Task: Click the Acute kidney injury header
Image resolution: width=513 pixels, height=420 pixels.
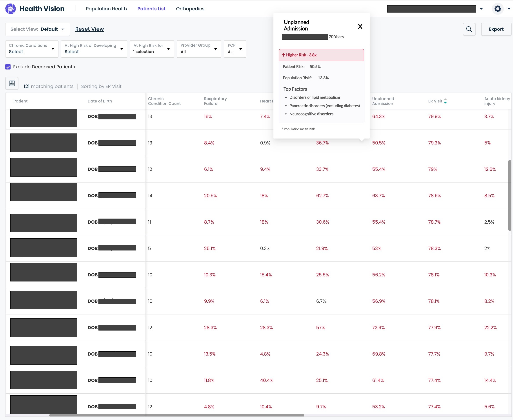Action: pyautogui.click(x=497, y=101)
